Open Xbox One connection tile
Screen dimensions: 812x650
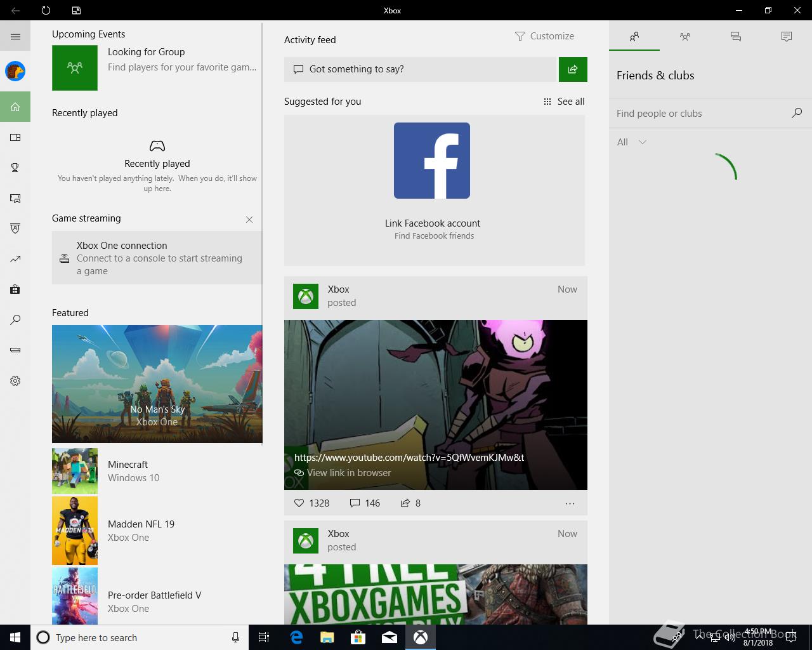click(x=157, y=258)
